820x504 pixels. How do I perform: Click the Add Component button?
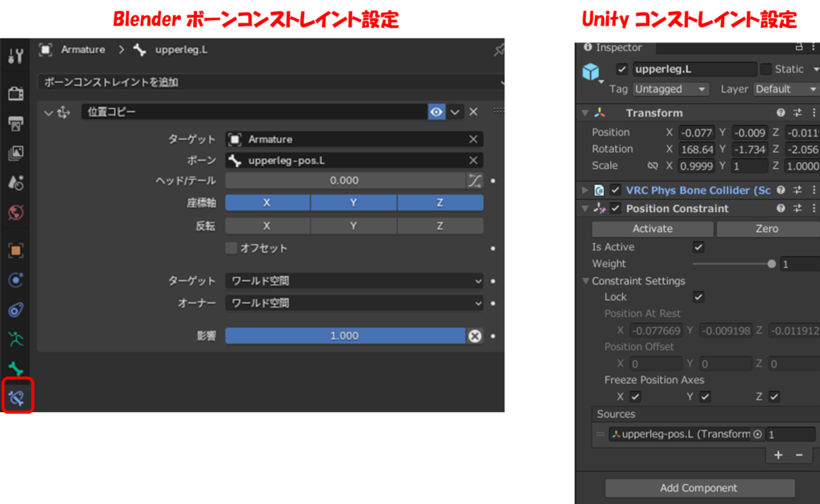(699, 488)
